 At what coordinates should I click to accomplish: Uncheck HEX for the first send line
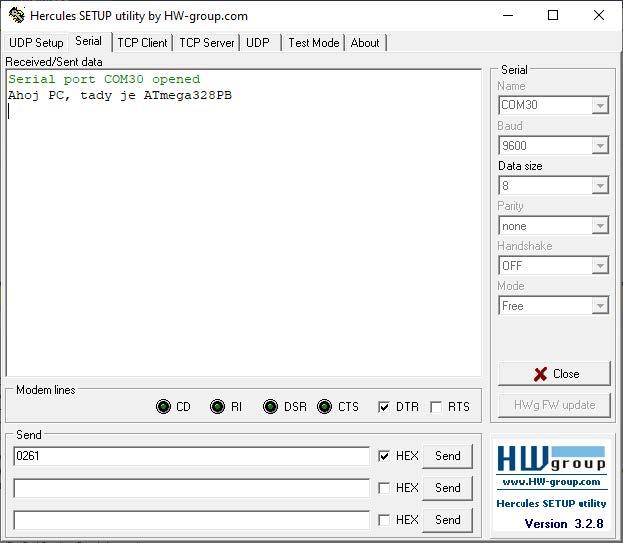click(x=384, y=456)
